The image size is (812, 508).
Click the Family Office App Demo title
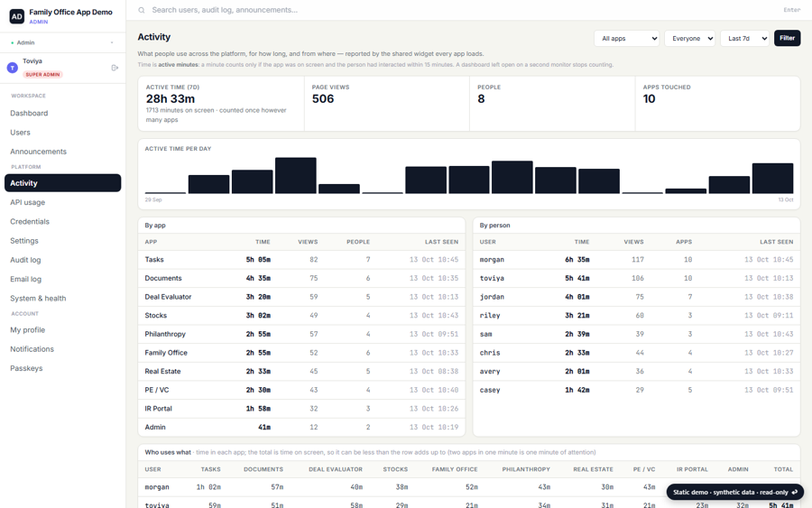(x=70, y=12)
